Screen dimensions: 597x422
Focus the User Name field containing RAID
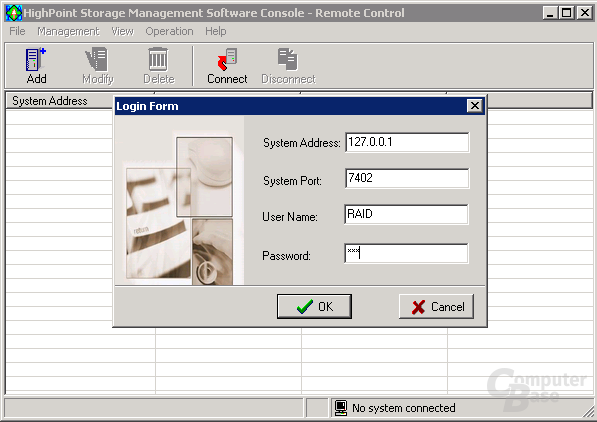[406, 214]
